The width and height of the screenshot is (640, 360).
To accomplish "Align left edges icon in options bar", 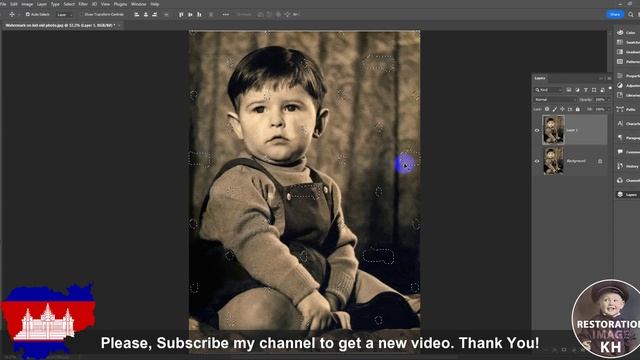I will tap(137, 14).
